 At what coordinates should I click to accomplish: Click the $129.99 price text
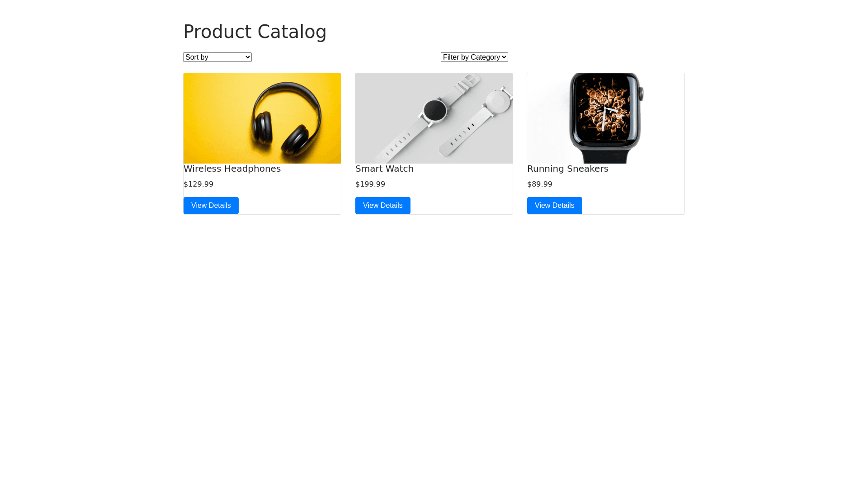(198, 184)
